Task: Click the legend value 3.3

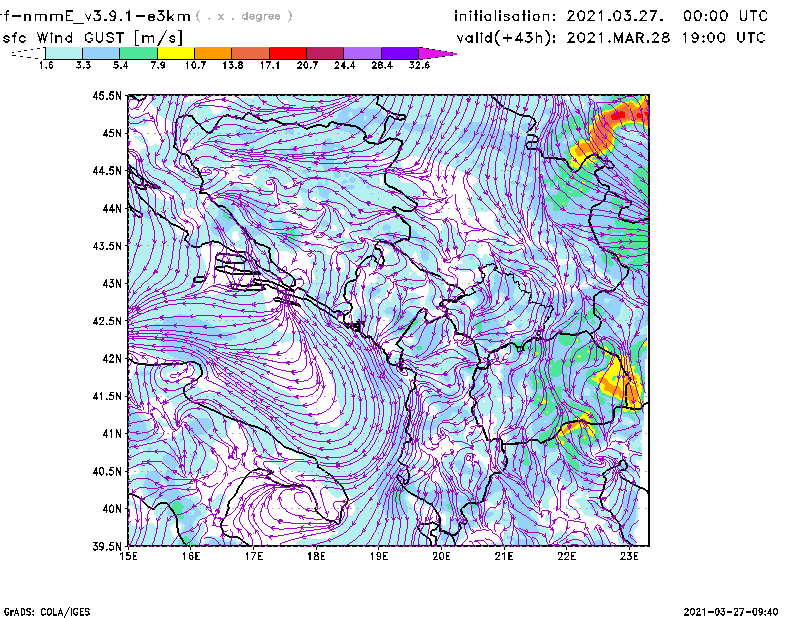Action: (x=83, y=65)
